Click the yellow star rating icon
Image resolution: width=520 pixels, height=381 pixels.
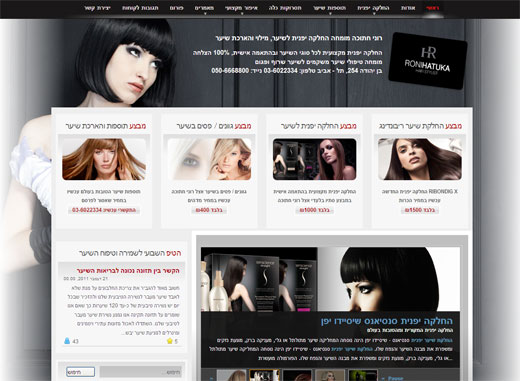(x=170, y=341)
